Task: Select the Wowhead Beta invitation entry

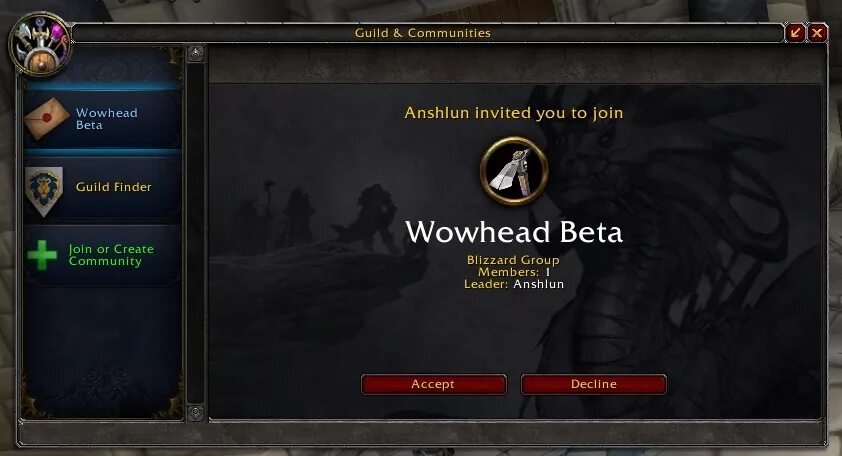Action: (x=101, y=119)
